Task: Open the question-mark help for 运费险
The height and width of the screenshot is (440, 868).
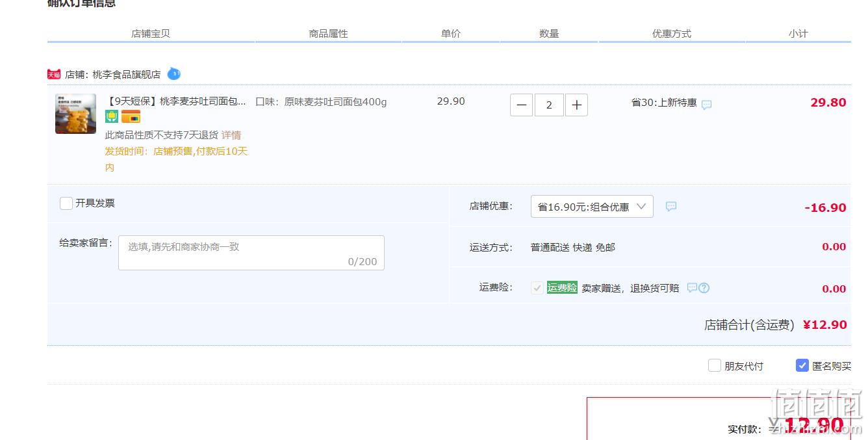Action: click(x=704, y=288)
